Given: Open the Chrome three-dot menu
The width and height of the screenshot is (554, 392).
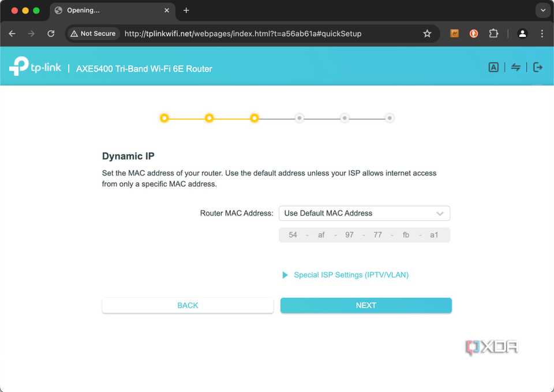Looking at the screenshot, I should tap(543, 33).
